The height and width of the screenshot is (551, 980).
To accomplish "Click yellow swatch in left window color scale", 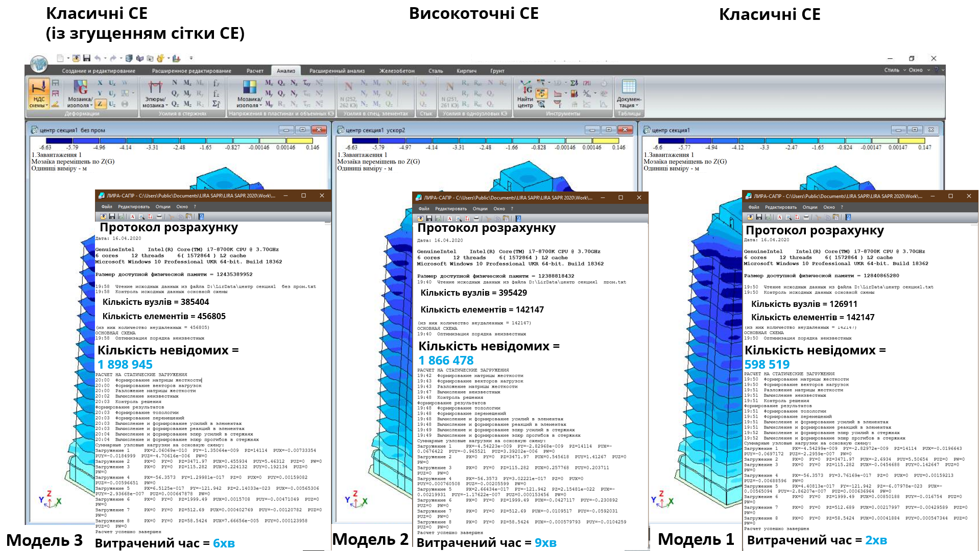I will [x=299, y=141].
